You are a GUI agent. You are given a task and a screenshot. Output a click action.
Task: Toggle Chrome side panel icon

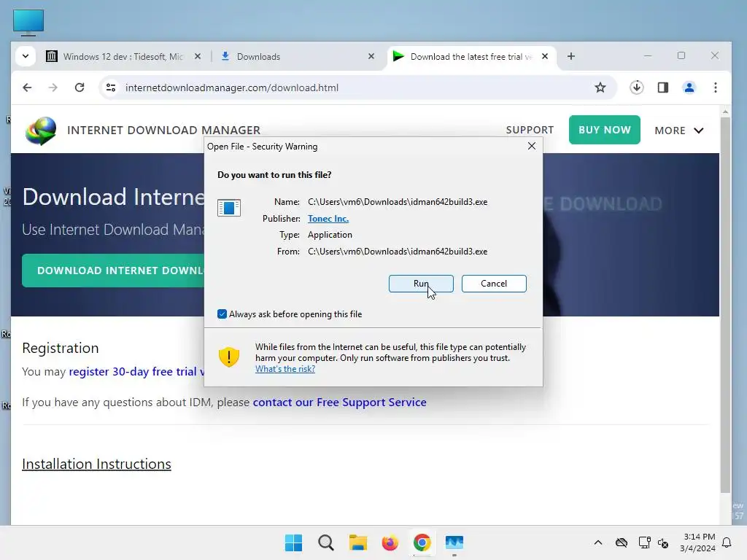[x=662, y=87]
